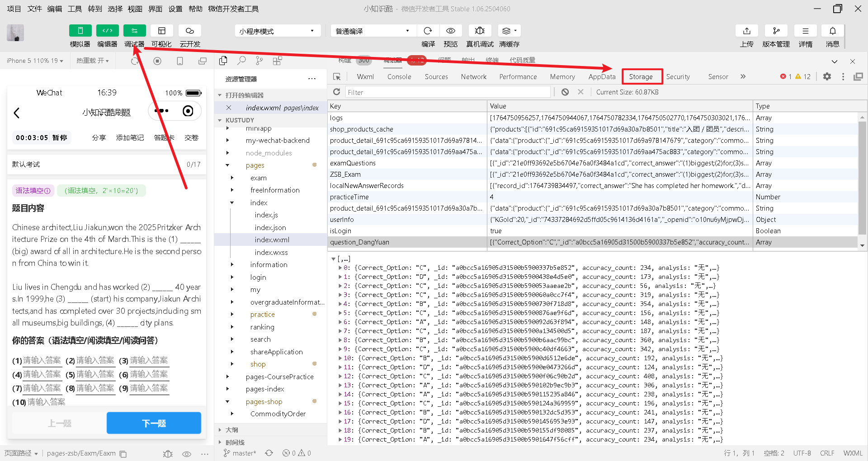Toggle the hot reload (热重载) option
This screenshot has width=868, height=461.
93,61
